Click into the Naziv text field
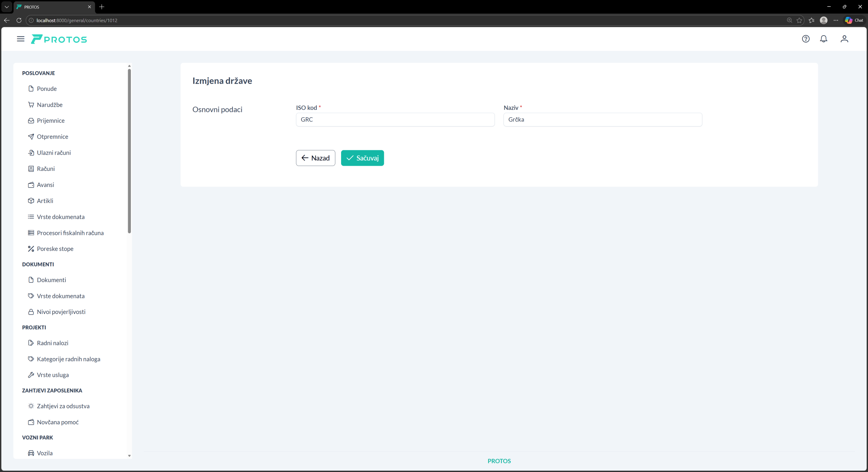Screen dimensions: 868x472 (603, 120)
